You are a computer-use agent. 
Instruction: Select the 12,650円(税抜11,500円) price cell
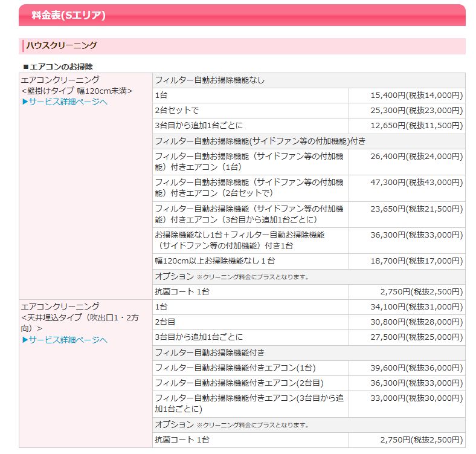click(416, 126)
